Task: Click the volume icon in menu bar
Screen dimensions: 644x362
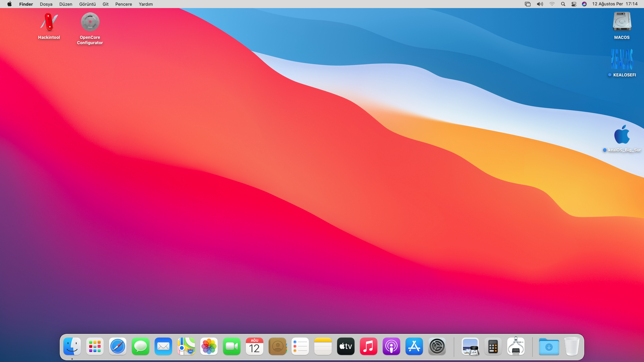Action: [x=540, y=4]
